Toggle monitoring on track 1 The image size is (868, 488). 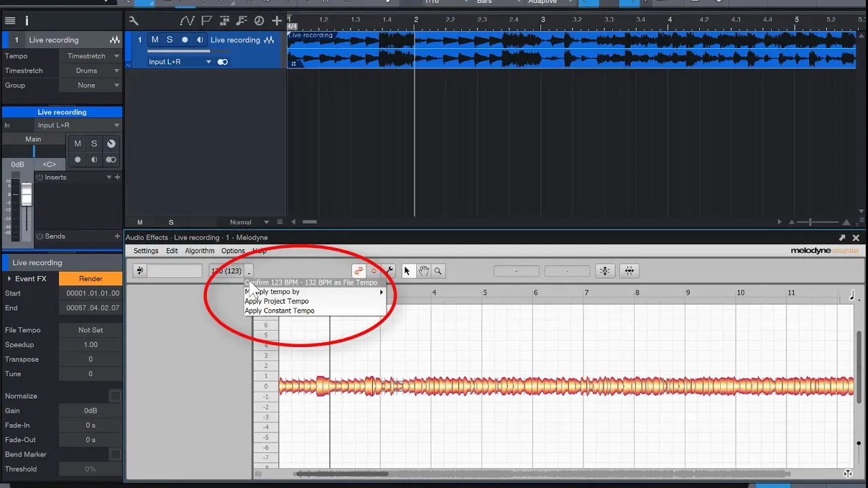[x=199, y=40]
